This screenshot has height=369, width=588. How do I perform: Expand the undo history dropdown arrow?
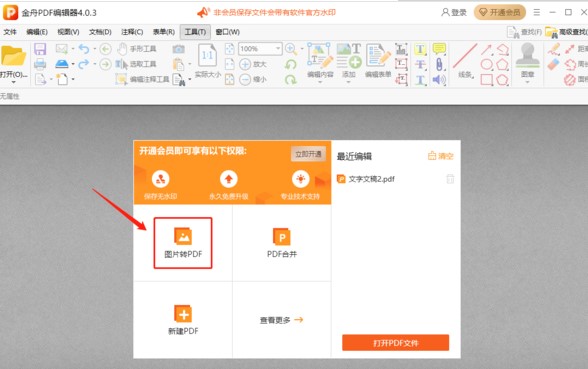coord(94,49)
